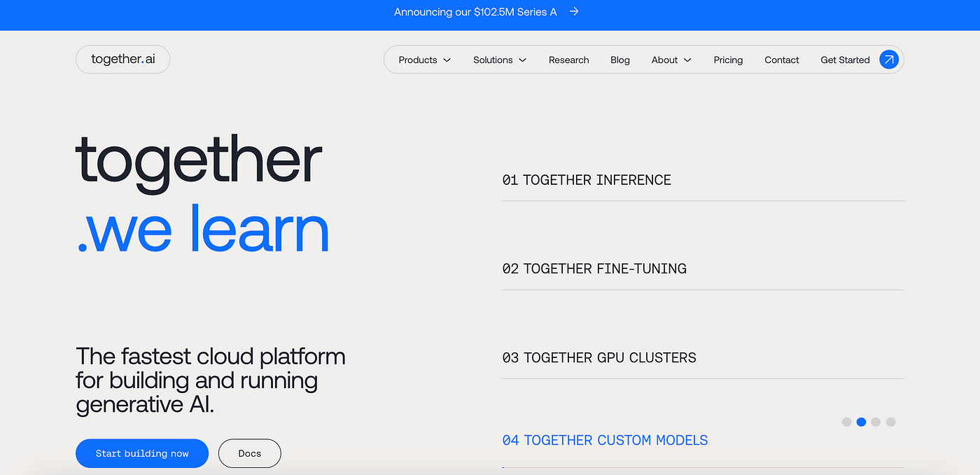The height and width of the screenshot is (475, 980).
Task: Open the Blog page
Action: click(x=619, y=60)
